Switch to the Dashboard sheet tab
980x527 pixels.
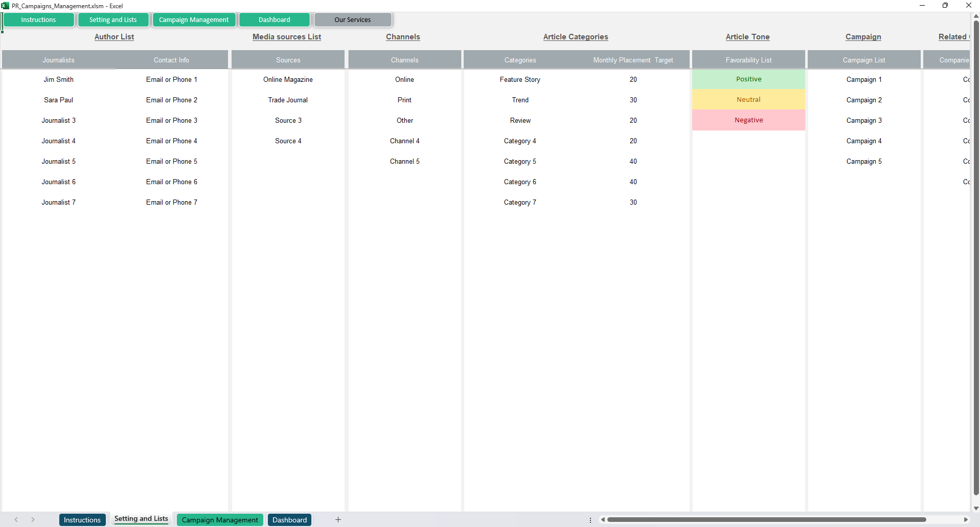pyautogui.click(x=289, y=520)
